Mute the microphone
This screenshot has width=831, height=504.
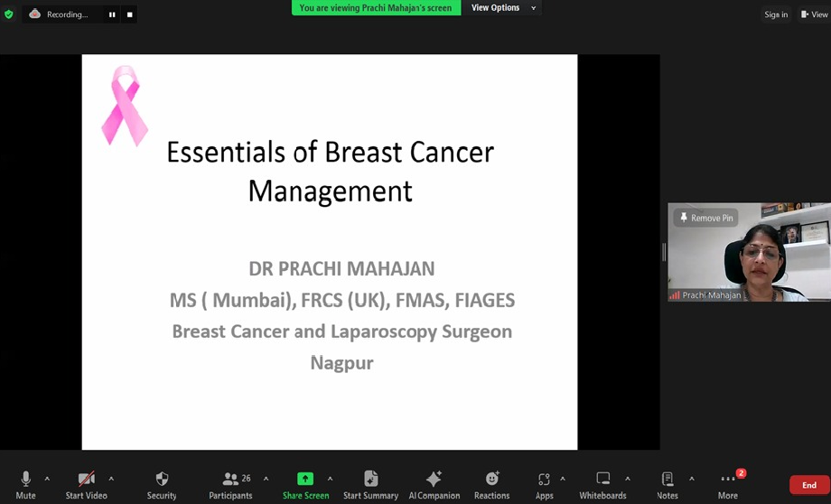point(25,480)
